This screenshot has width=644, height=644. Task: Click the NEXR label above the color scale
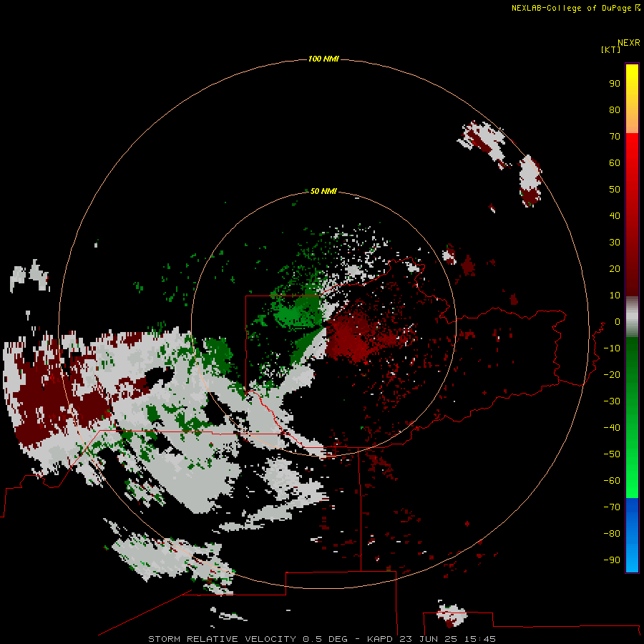[x=629, y=42]
